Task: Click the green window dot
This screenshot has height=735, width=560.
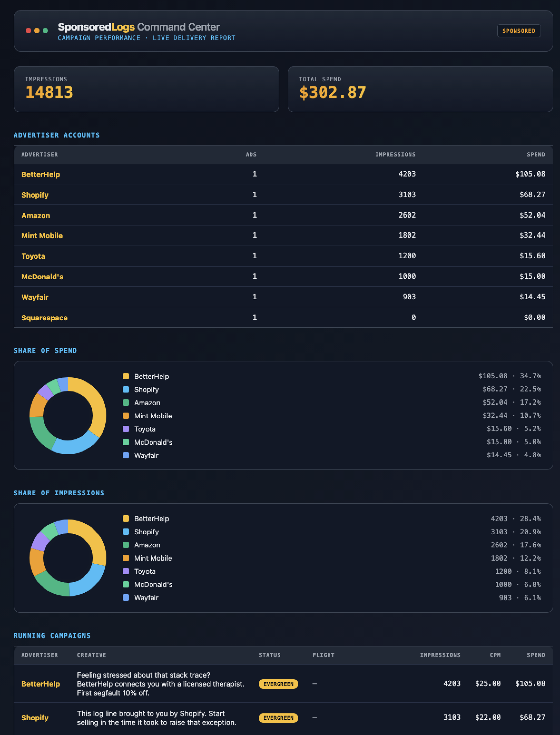Action: pyautogui.click(x=45, y=31)
